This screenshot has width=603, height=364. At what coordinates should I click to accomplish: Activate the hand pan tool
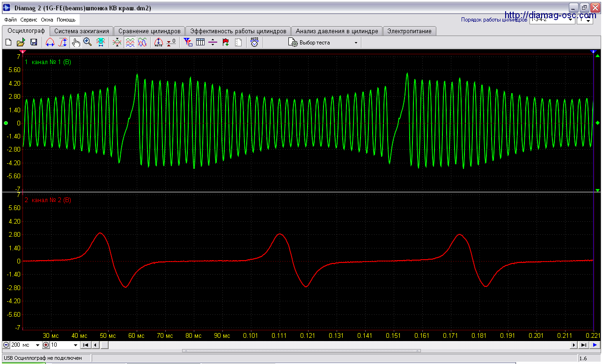pyautogui.click(x=75, y=43)
